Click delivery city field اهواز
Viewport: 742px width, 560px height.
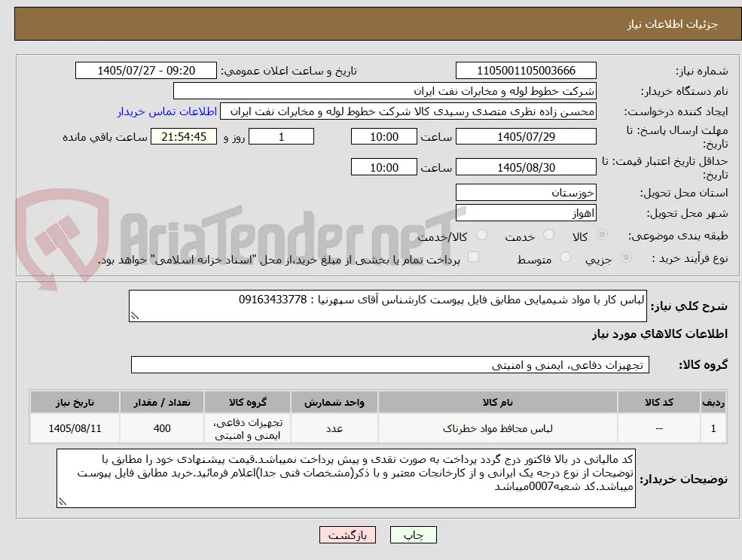click(x=526, y=213)
